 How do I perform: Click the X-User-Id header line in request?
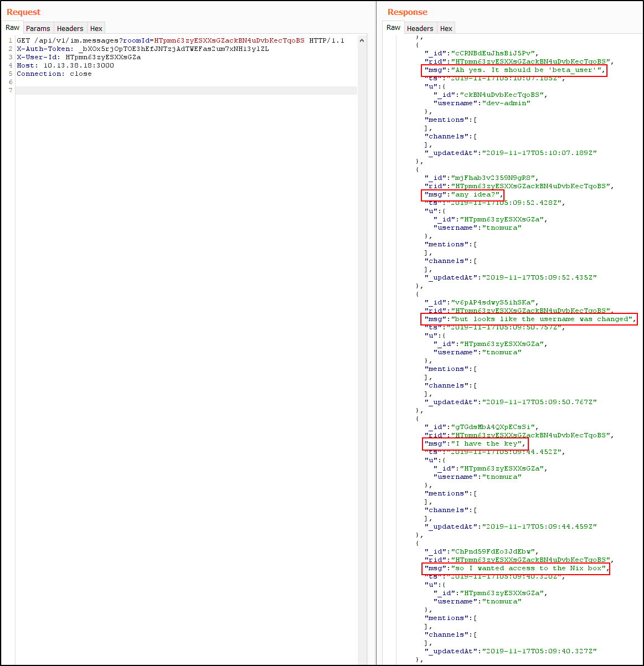(79, 57)
